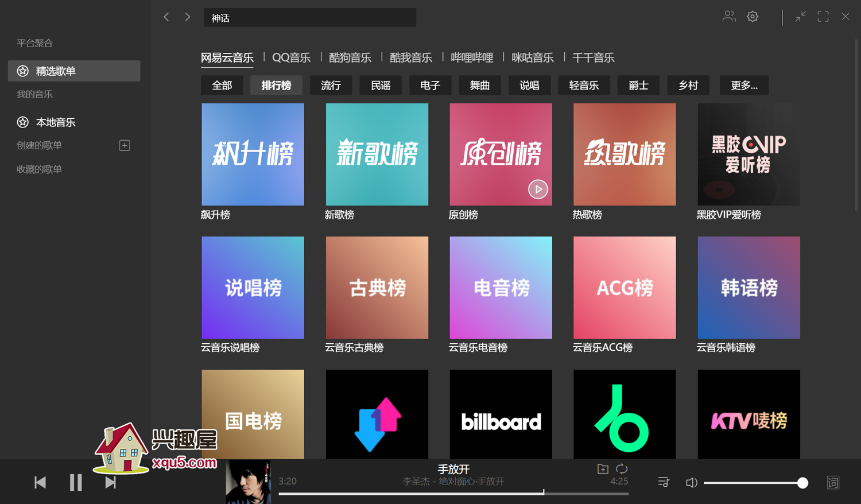Click the now-playing album art

pos(248,482)
